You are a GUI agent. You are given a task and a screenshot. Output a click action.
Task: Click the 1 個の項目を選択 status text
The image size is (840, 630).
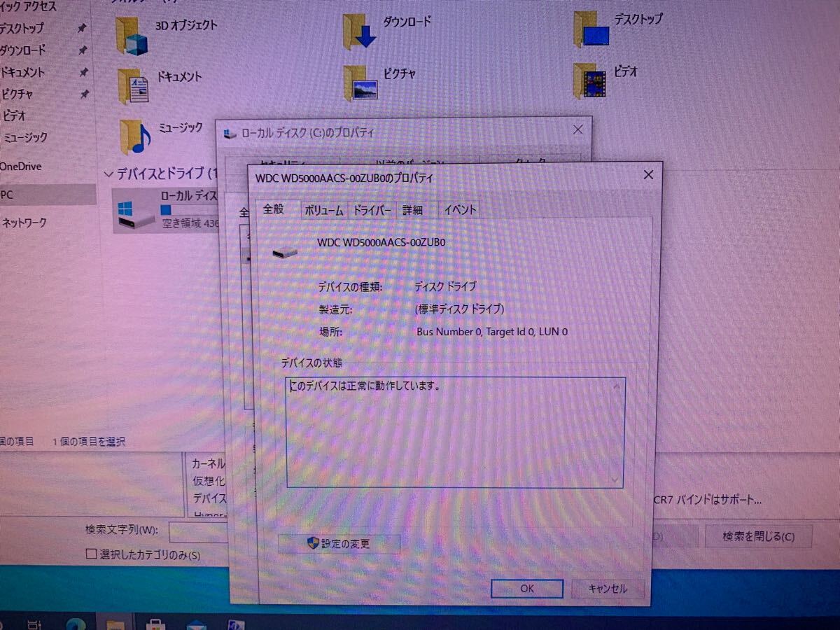[89, 442]
